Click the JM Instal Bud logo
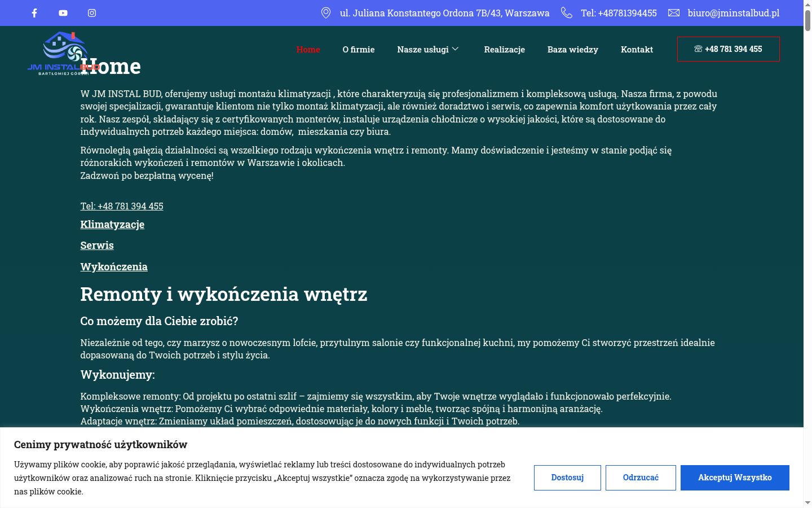This screenshot has height=508, width=812. [x=64, y=54]
